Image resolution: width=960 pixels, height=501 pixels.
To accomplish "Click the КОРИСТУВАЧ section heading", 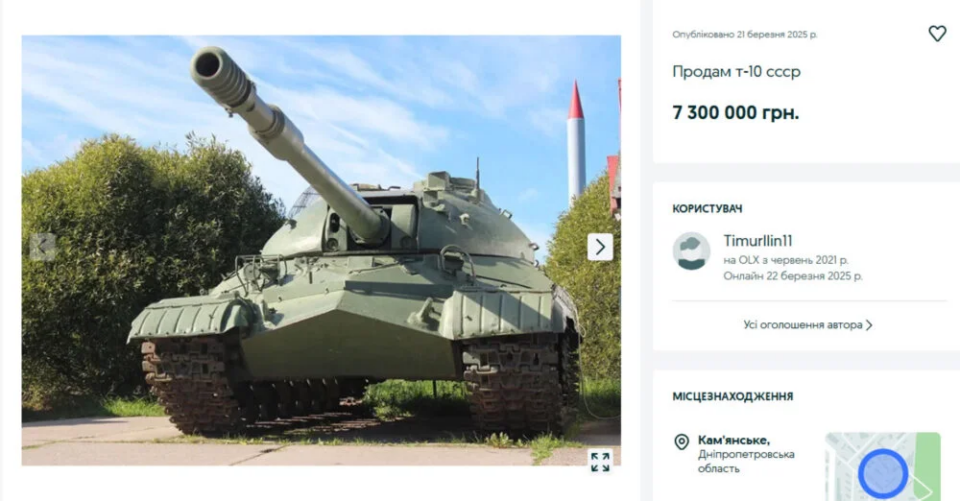I will pyautogui.click(x=707, y=208).
